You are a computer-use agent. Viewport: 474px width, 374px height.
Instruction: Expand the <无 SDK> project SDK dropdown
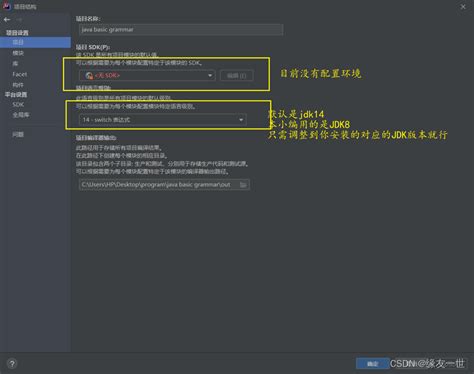pyautogui.click(x=147, y=75)
